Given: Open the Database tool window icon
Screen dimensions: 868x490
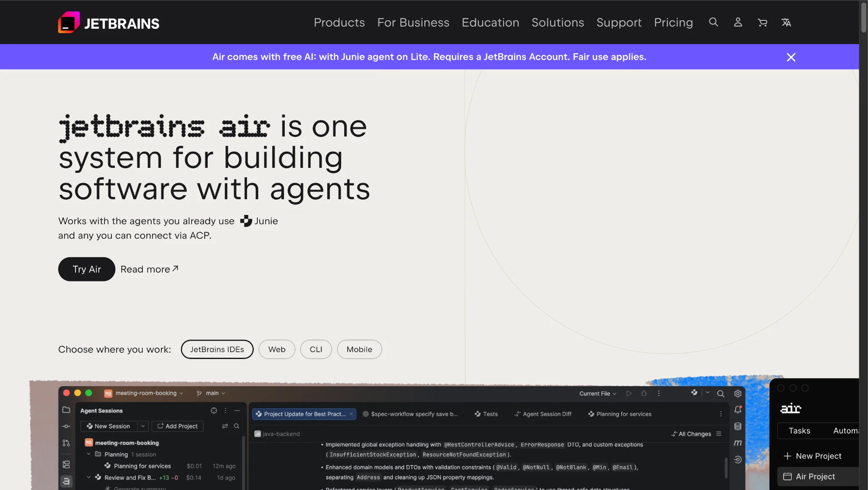Looking at the screenshot, I should tap(738, 426).
